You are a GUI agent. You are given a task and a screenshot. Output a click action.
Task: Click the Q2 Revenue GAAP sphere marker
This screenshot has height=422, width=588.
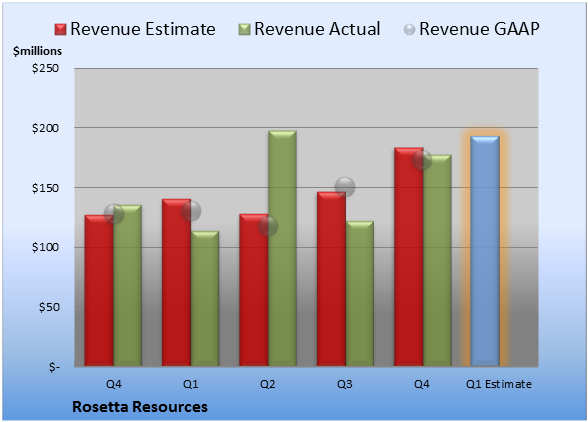coord(268,226)
